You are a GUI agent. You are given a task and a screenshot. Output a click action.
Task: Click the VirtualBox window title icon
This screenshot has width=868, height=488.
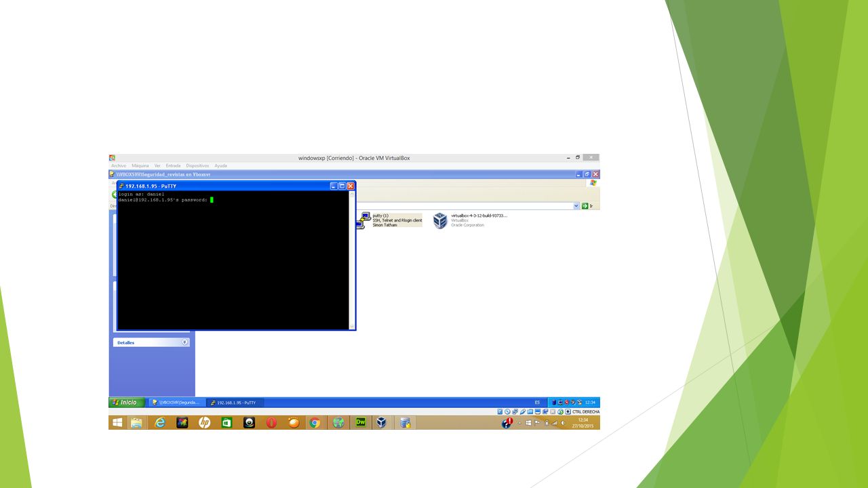pos(112,158)
